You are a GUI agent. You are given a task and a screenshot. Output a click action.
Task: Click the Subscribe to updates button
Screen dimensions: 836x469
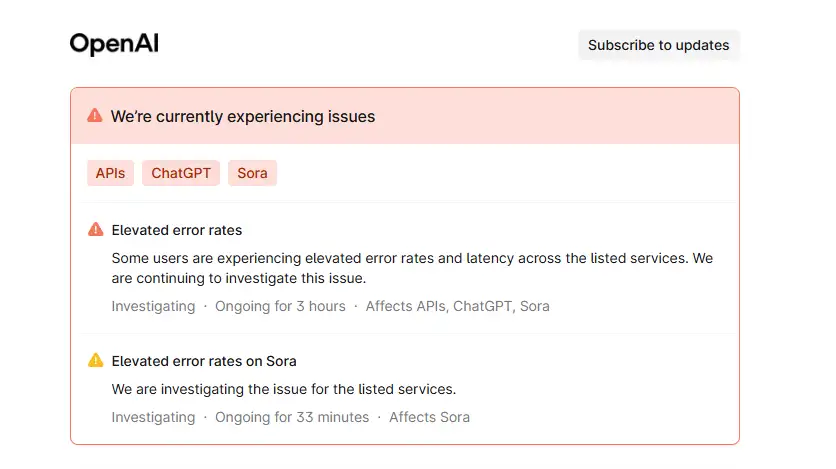pos(658,45)
